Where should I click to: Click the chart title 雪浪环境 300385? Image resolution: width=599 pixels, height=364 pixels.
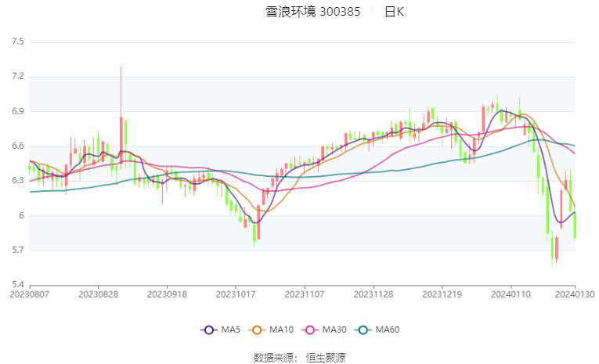313,12
